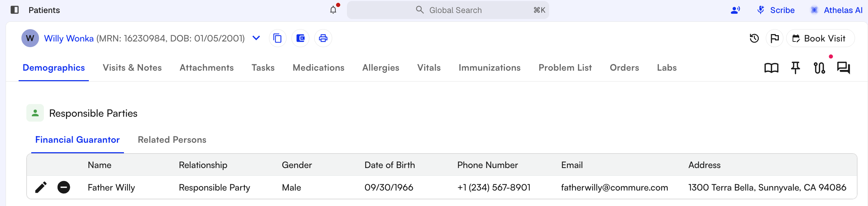Select the Financial Guarantor subtab
The image size is (868, 206).
click(78, 140)
